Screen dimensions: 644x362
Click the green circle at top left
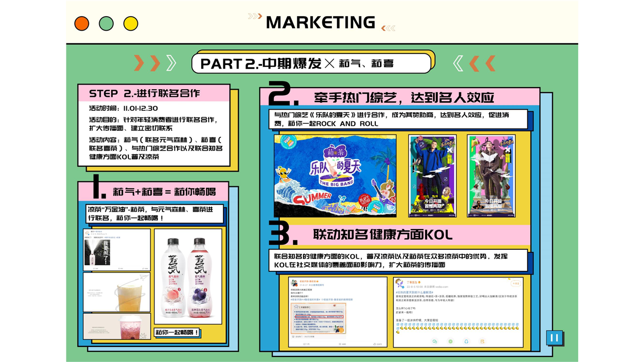[x=106, y=23]
